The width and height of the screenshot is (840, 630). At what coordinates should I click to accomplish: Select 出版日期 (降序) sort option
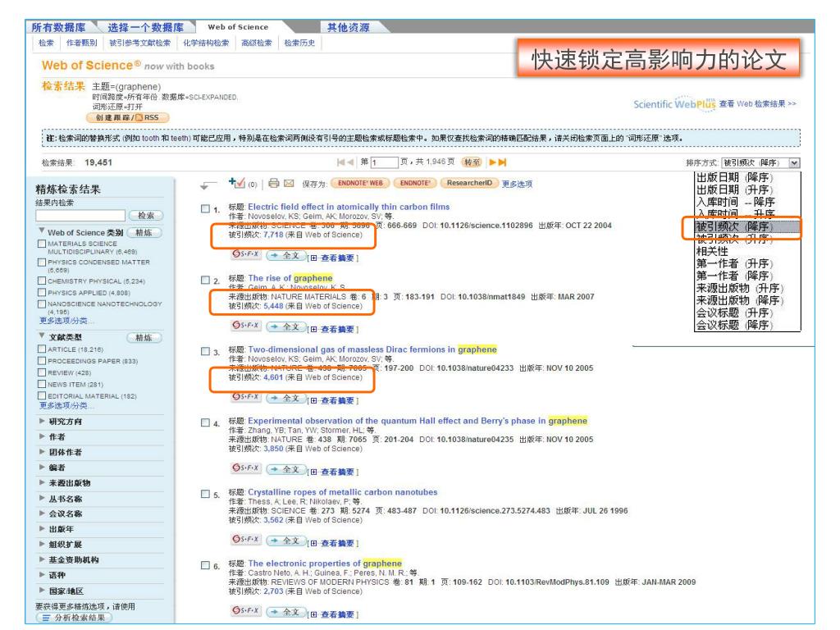[734, 177]
